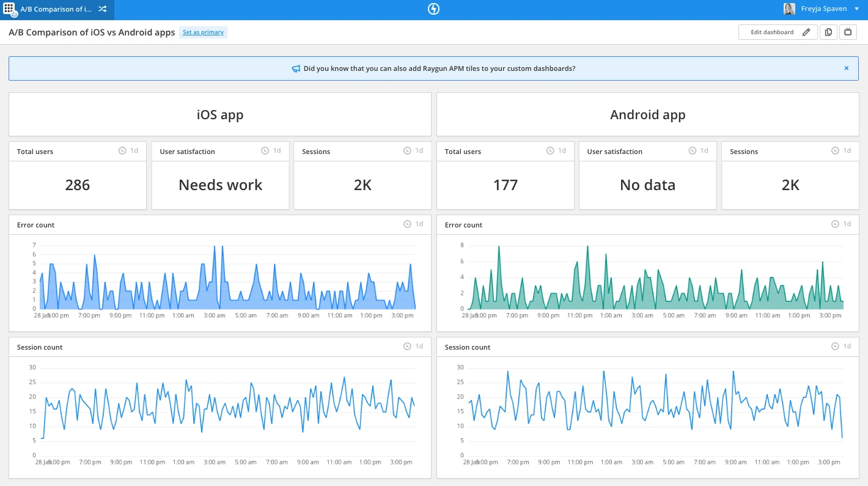Click the iOS Error count title
Screen dimensions: 868x486
tap(35, 225)
